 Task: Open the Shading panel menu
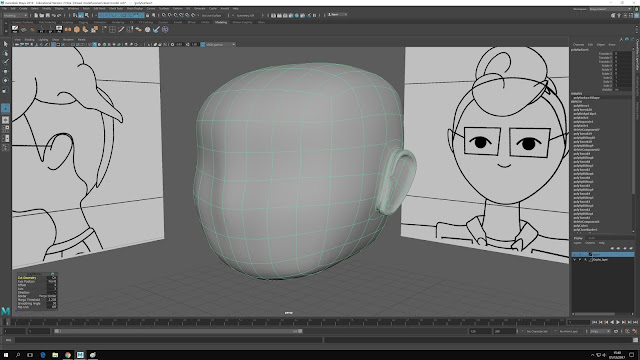click(x=29, y=40)
